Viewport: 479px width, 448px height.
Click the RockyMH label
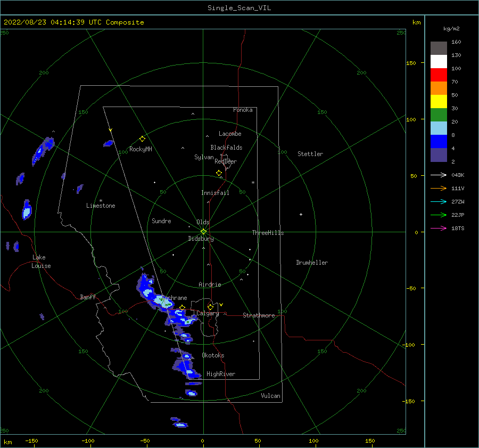pos(141,149)
